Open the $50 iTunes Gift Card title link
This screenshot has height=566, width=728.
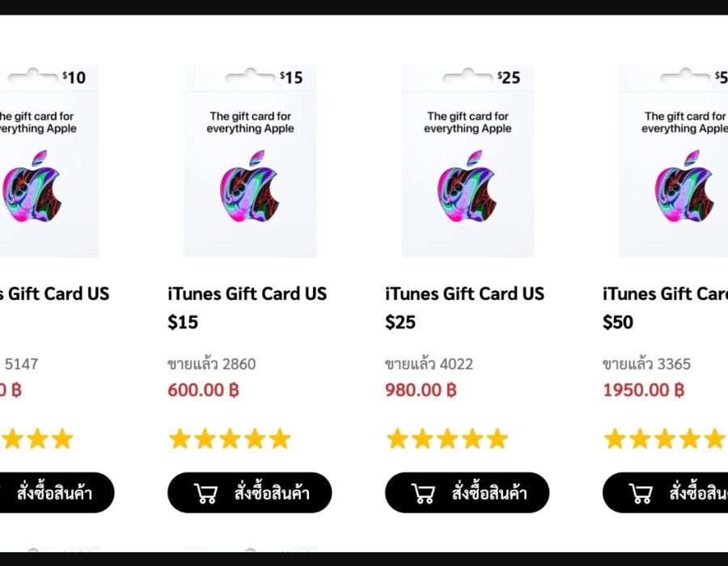point(665,294)
